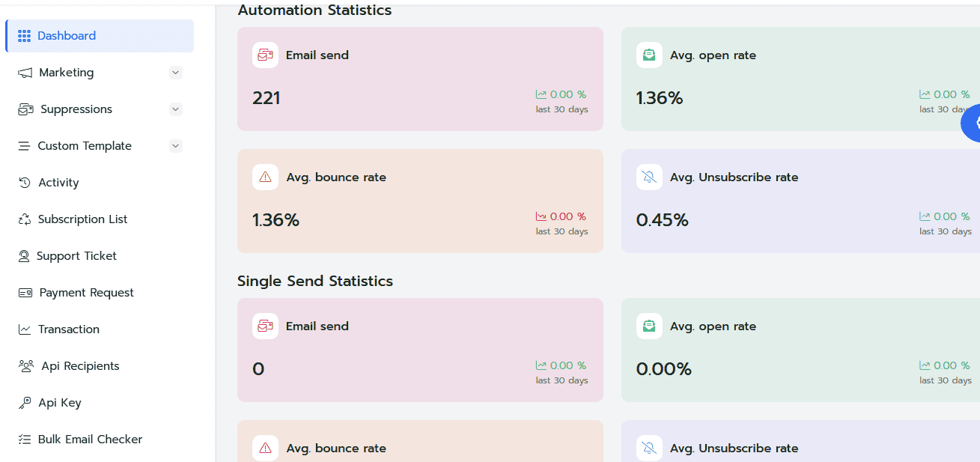
Task: Click Automation Email send envelope icon
Action: (x=265, y=55)
